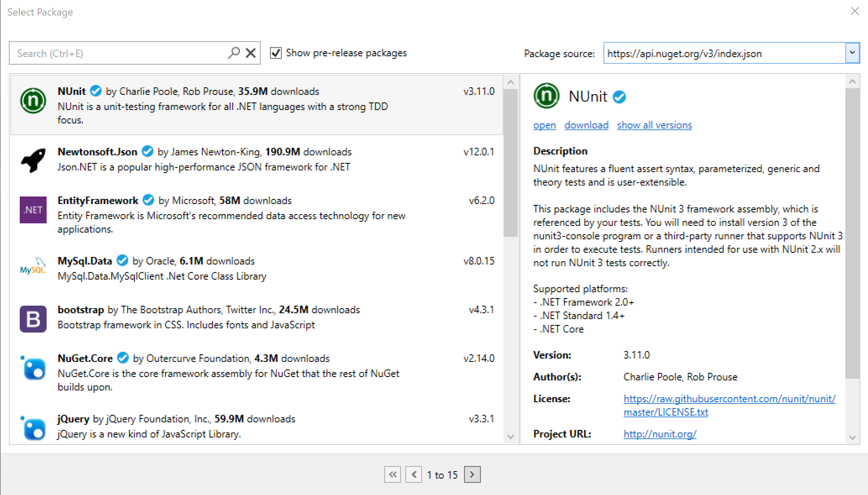Viewport: 868px width, 495px height.
Task: Jump to first page of results
Action: (393, 474)
